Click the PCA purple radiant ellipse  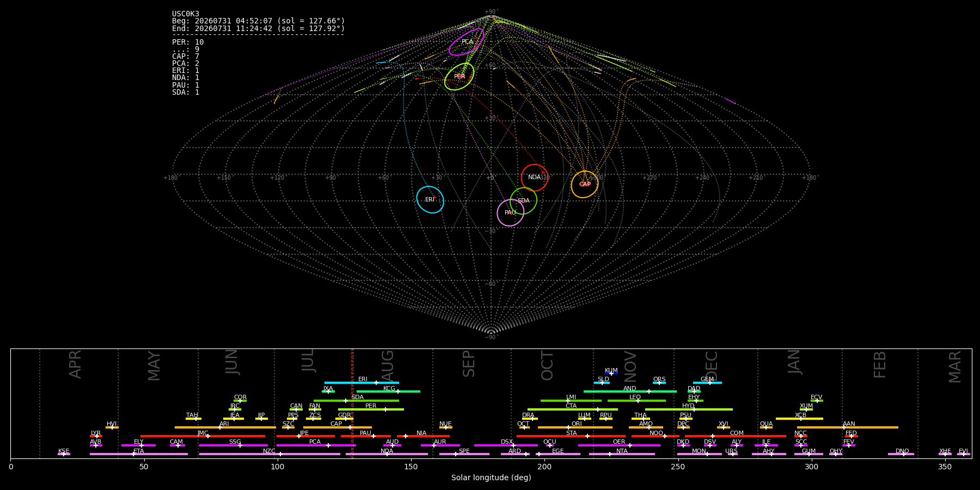pos(467,42)
